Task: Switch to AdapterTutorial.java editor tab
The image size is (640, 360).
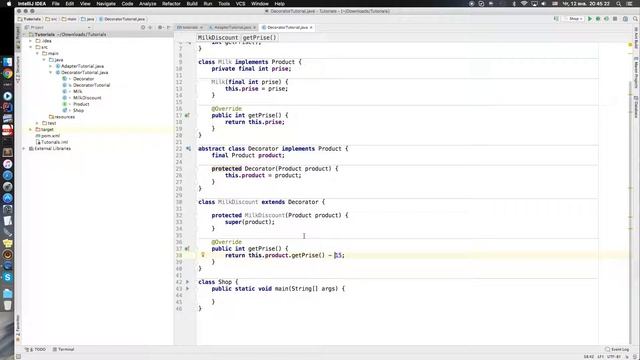Action: (x=232, y=27)
